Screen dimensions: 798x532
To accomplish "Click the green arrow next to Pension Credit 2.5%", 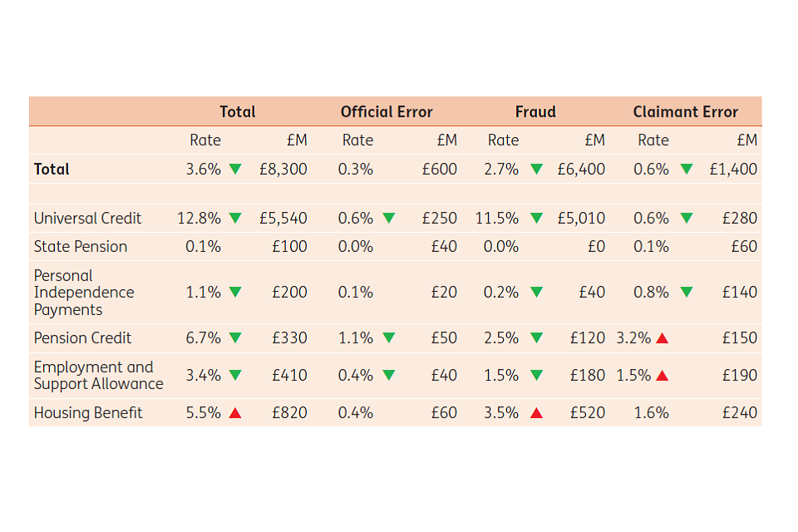I will pyautogui.click(x=536, y=337).
